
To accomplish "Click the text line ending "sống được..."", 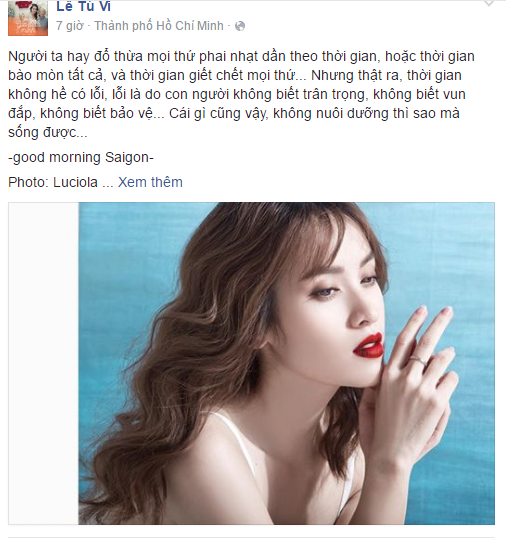I will click(48, 132).
